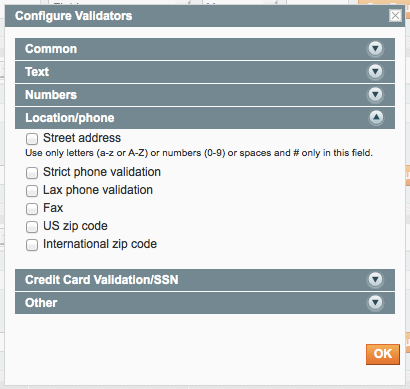Screen dimensions: 410x389
Task: Close the Configure Validators dialog
Action: tap(395, 15)
